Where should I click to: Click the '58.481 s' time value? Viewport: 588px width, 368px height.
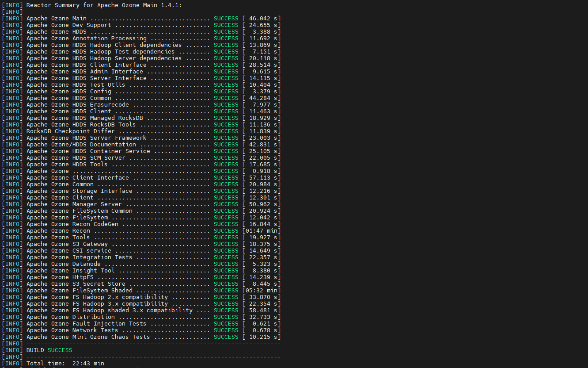(264, 310)
